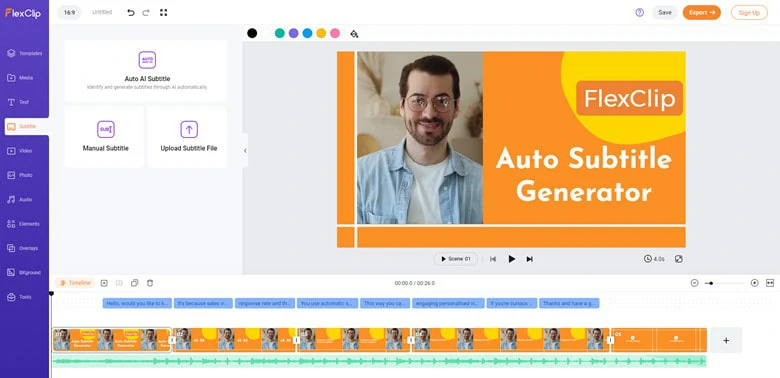Toggle fullscreen preview icon beside duration
The image size is (780, 378).
click(x=679, y=259)
